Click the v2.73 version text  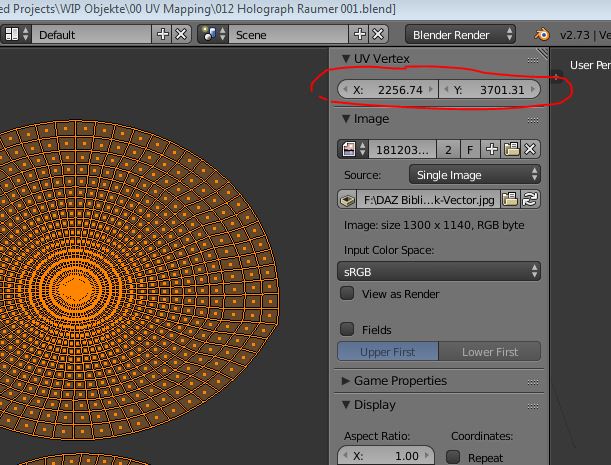coord(575,35)
